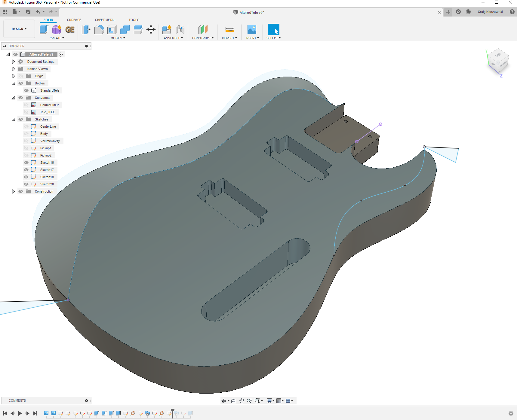This screenshot has width=517, height=420.
Task: Select the Pan tool at bottom
Action: click(x=242, y=400)
